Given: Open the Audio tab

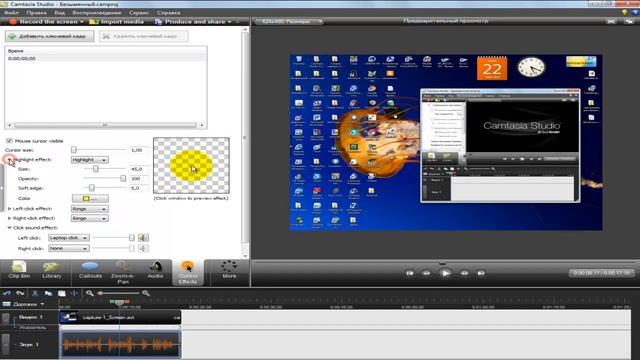Looking at the screenshot, I should (155, 271).
